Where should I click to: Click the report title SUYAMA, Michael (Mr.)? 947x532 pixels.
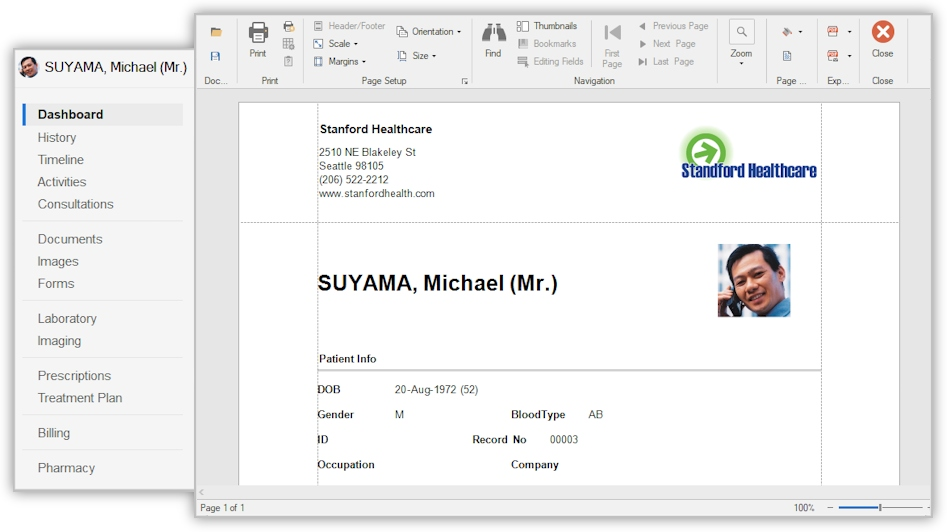(437, 283)
